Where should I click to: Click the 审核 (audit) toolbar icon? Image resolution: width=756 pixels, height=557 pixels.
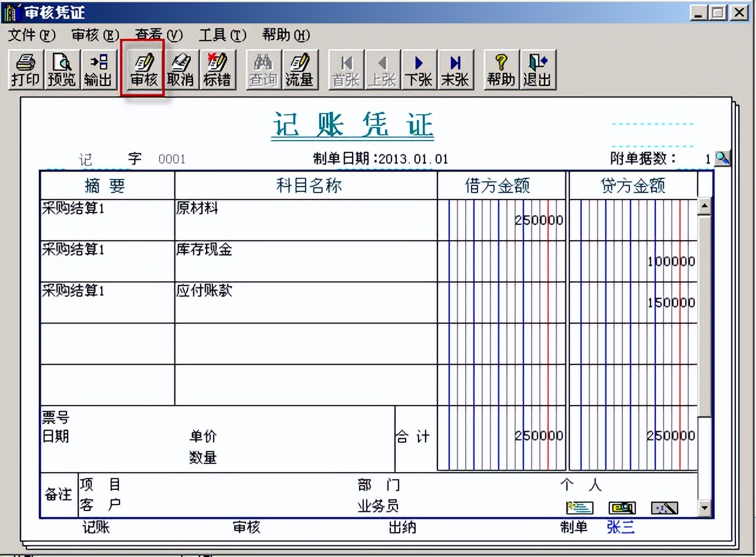(142, 69)
